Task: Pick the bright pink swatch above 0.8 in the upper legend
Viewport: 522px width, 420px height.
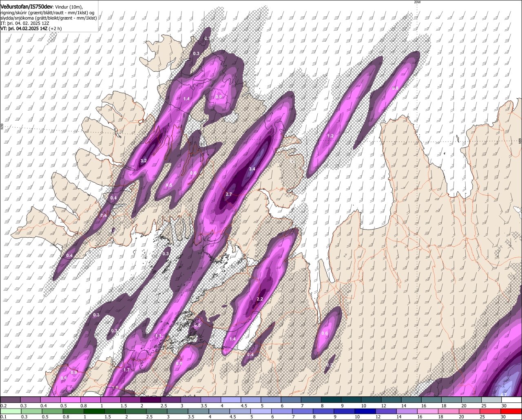Action: click(71, 400)
